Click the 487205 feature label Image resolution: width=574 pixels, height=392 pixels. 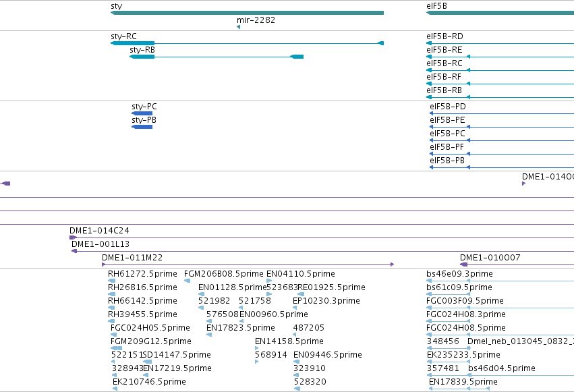[309, 328]
